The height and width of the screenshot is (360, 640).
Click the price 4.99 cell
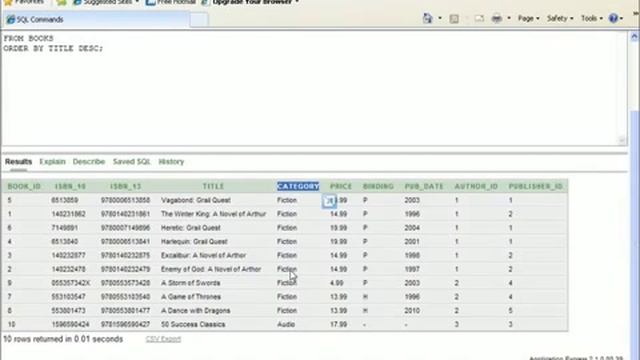[337, 283]
